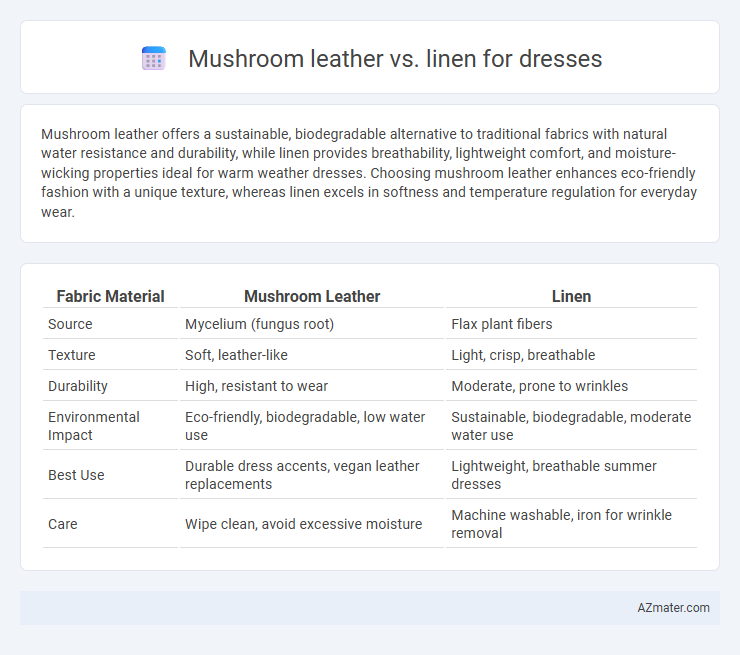
Task: Click the 'Environmental Impact' row label
Action: pyautogui.click(x=93, y=426)
